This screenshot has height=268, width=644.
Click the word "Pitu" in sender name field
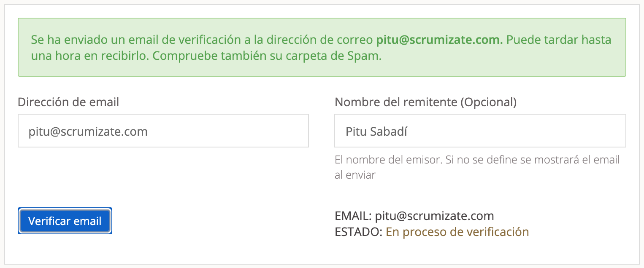click(355, 131)
